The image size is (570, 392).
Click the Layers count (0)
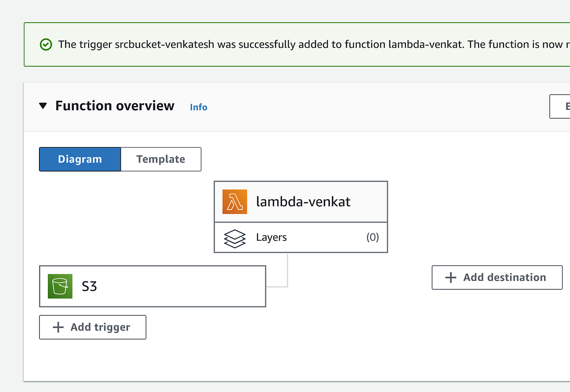[372, 237]
